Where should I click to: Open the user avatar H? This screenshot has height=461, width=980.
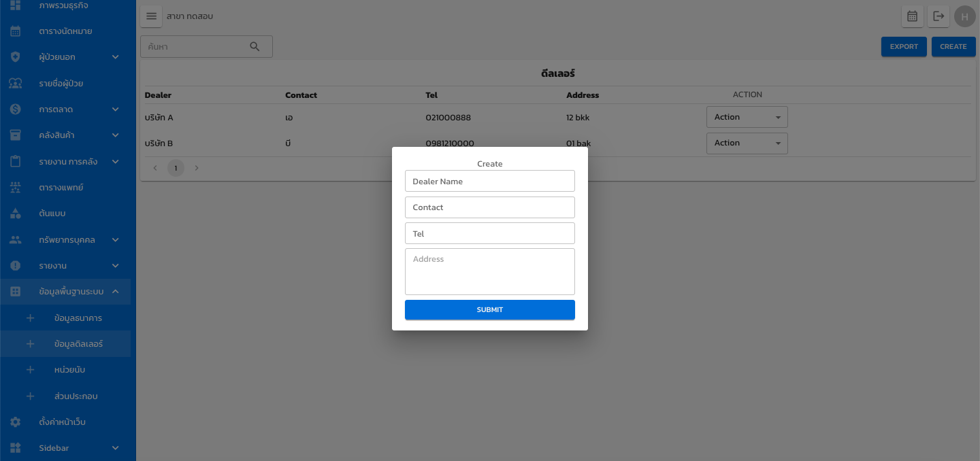964,16
